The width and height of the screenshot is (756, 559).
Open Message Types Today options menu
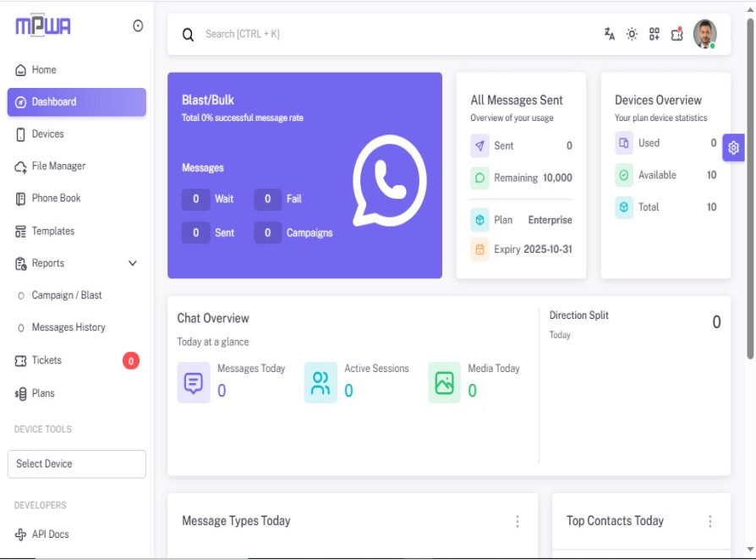tap(518, 522)
